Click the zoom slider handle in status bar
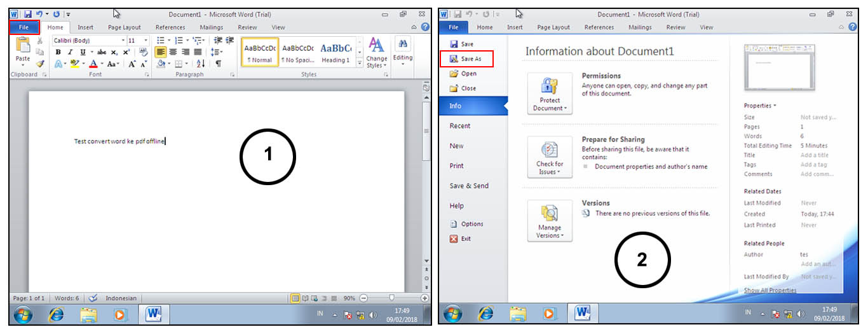Image resolution: width=868 pixels, height=334 pixels. point(391,298)
